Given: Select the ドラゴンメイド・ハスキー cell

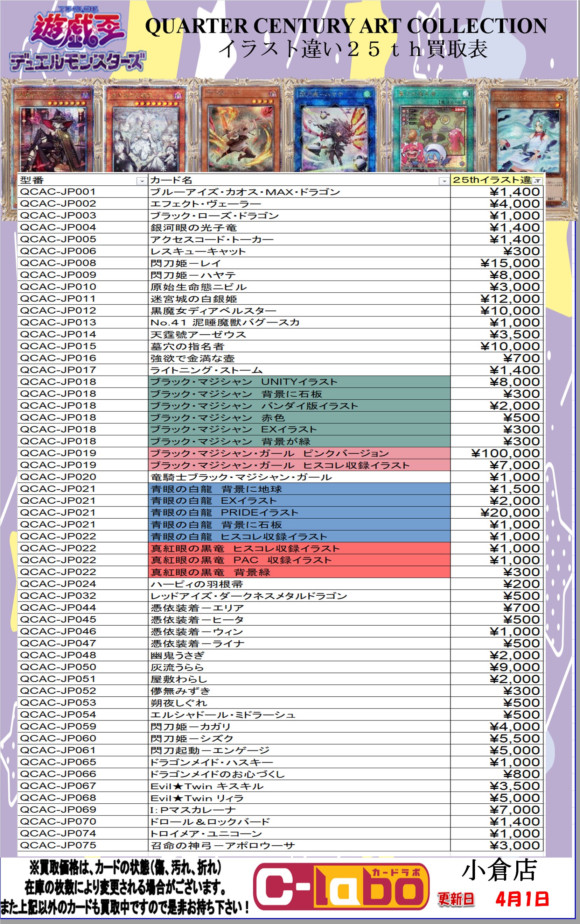Looking at the screenshot, I should 299,762.
